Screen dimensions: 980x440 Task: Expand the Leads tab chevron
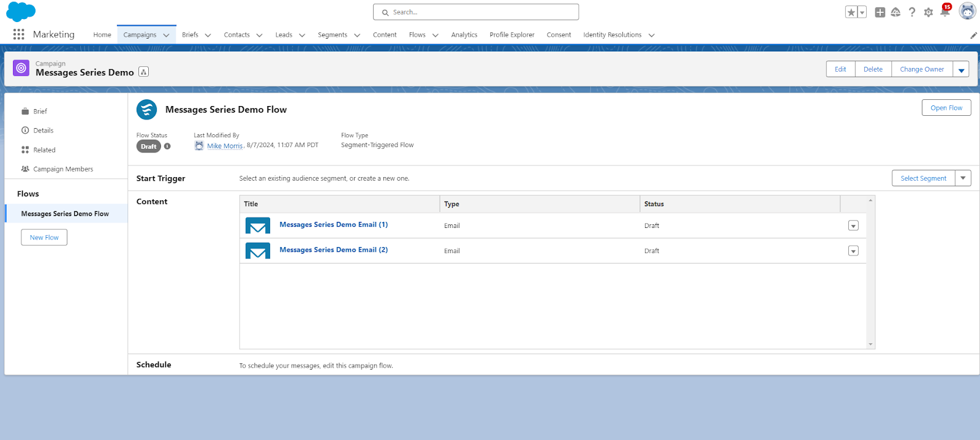click(302, 36)
